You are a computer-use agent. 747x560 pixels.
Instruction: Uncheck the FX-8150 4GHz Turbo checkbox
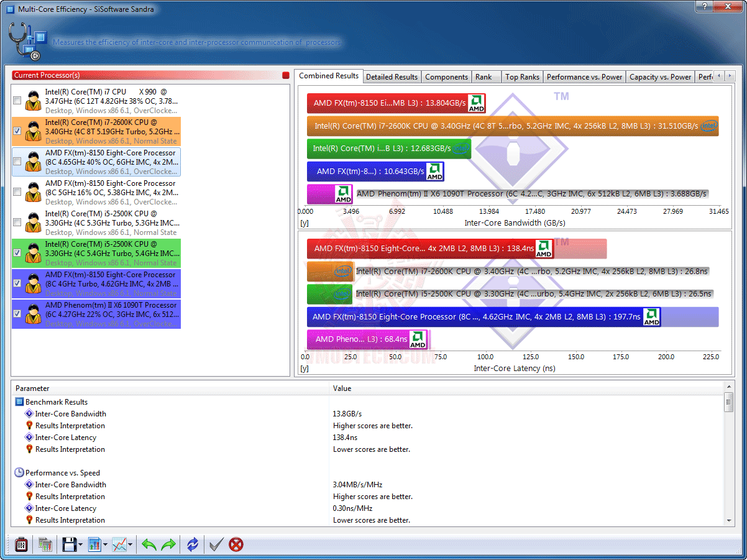[x=17, y=283]
